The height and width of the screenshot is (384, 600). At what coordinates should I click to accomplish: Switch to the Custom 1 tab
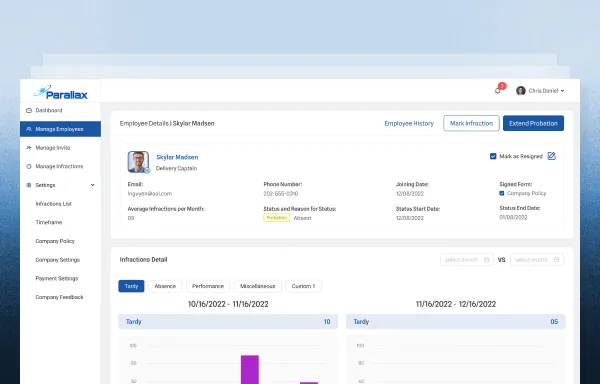303,286
